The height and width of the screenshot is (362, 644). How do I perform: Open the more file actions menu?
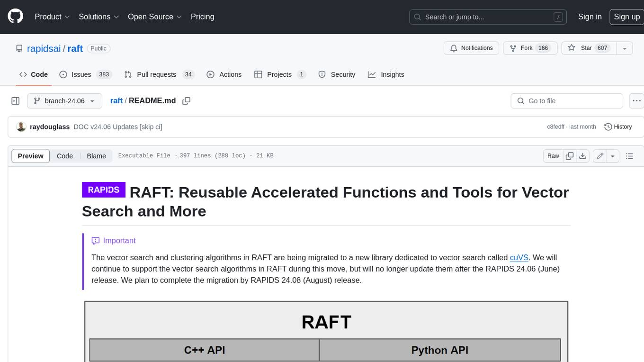click(636, 101)
